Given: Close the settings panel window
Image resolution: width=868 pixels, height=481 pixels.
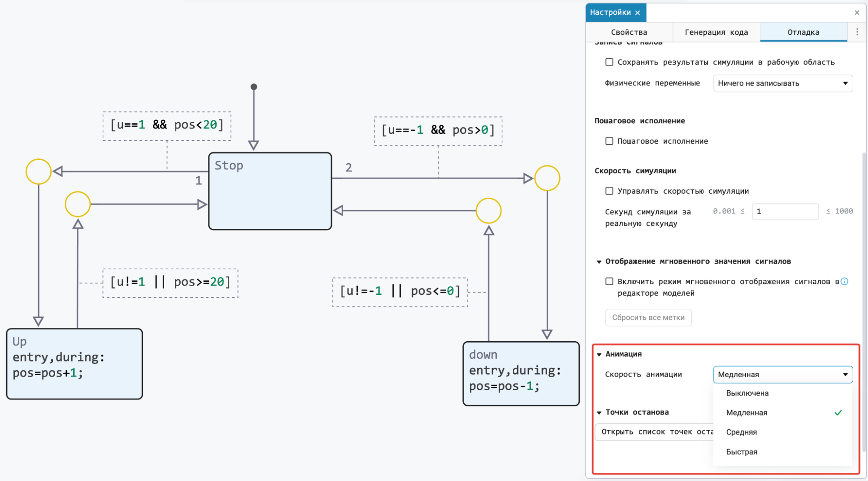Looking at the screenshot, I should pos(857,13).
